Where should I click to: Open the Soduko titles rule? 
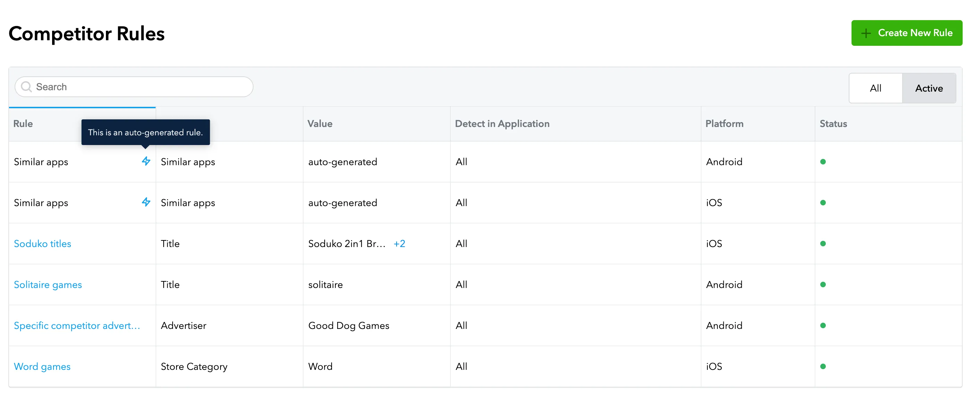click(43, 244)
